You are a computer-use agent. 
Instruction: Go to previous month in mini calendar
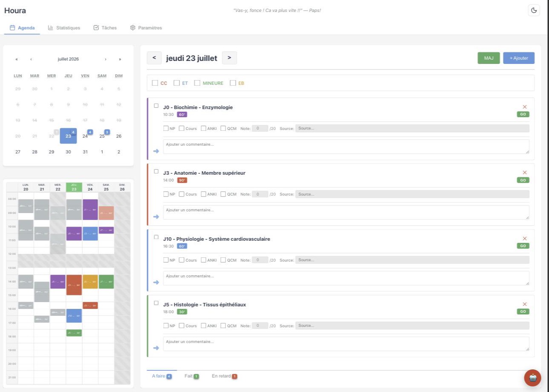pos(31,59)
